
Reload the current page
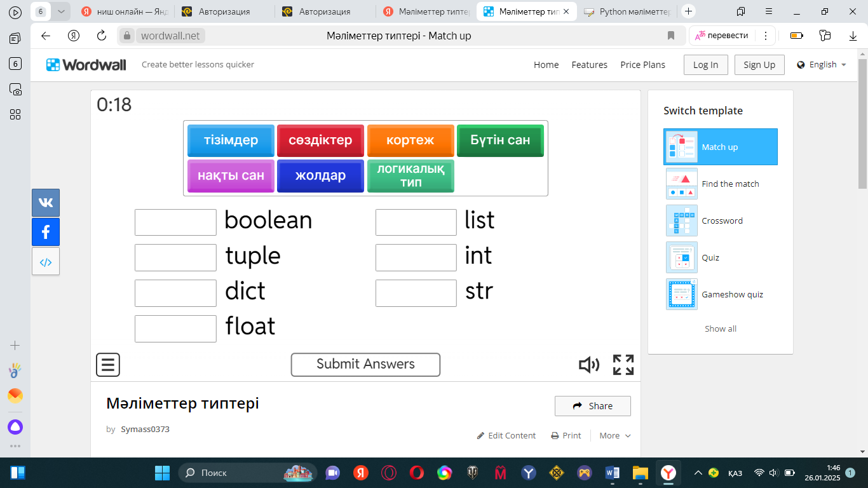[x=102, y=36]
